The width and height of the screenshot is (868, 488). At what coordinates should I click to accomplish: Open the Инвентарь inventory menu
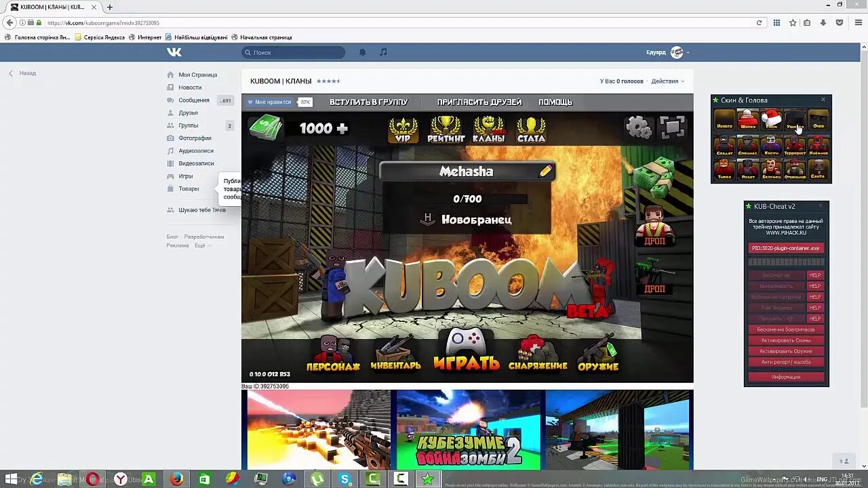pyautogui.click(x=395, y=353)
